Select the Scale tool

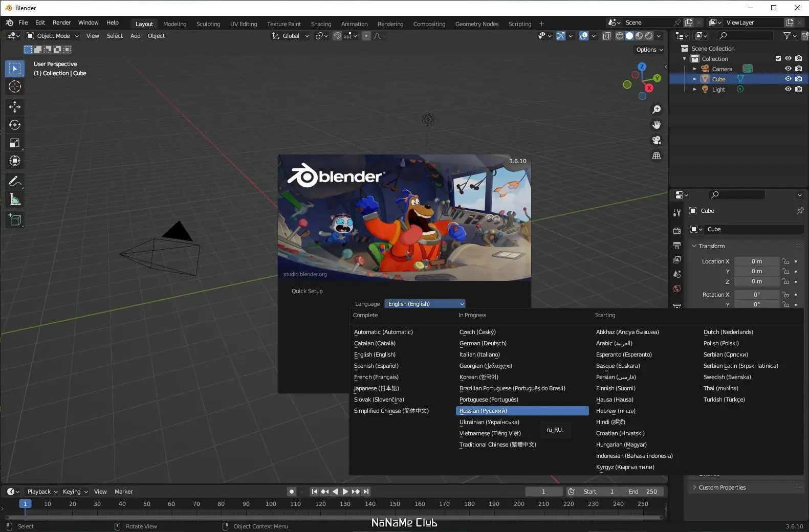[x=15, y=143]
